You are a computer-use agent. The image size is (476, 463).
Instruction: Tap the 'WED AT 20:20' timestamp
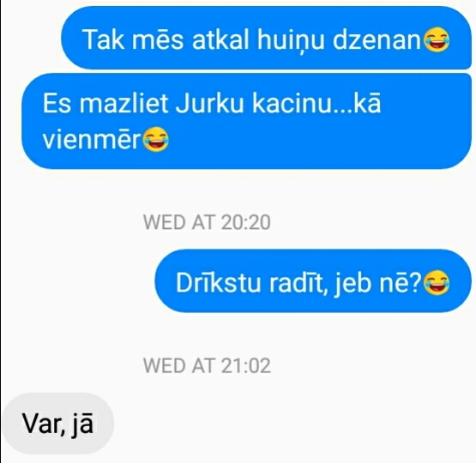tap(207, 222)
